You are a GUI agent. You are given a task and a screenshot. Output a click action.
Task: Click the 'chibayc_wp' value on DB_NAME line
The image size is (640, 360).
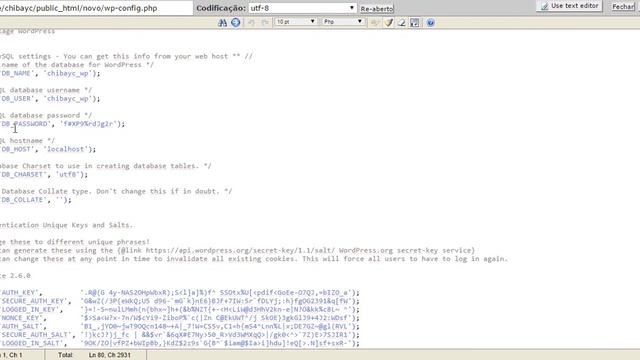(x=67, y=73)
